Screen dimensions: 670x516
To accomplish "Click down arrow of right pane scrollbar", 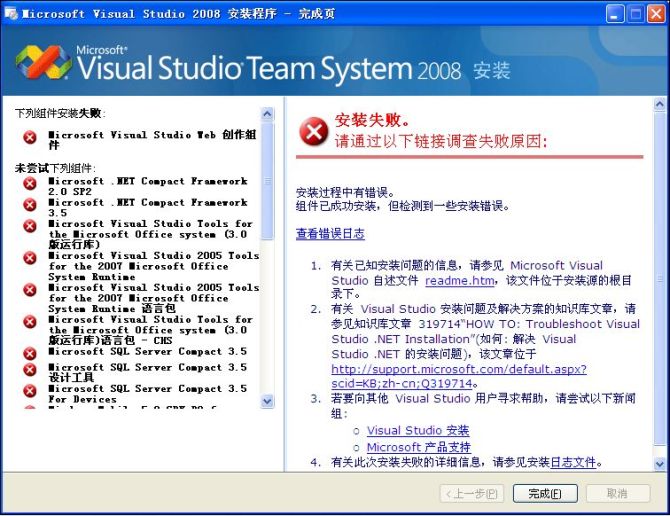I will (659, 463).
